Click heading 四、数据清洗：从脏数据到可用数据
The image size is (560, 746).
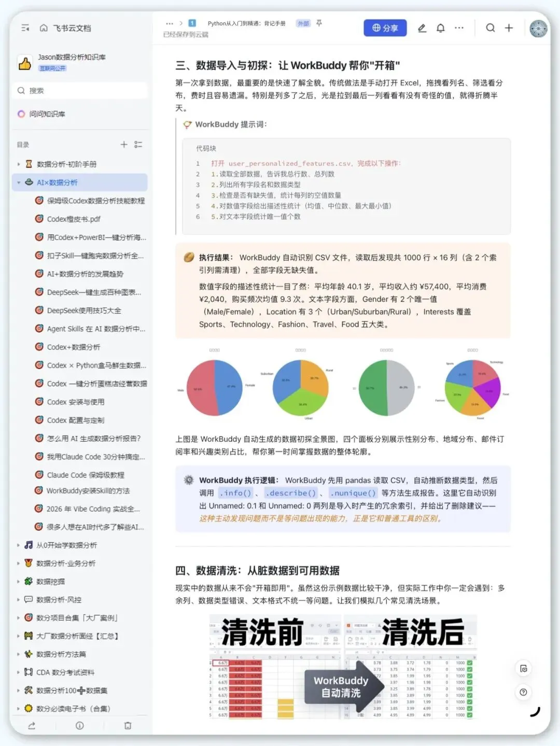[x=258, y=571]
